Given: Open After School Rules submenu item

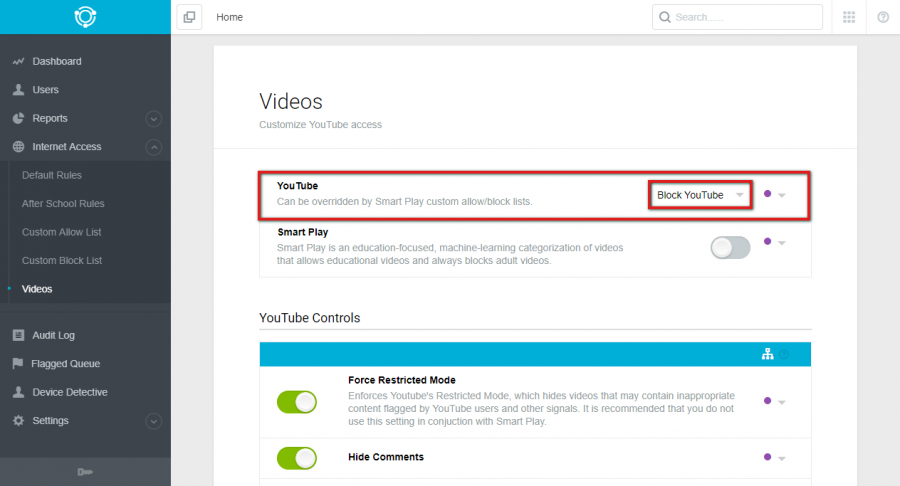Looking at the screenshot, I should [x=63, y=204].
